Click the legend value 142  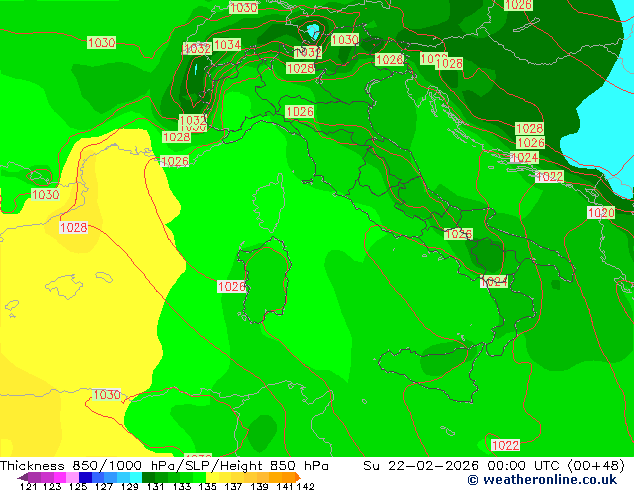pos(305,486)
